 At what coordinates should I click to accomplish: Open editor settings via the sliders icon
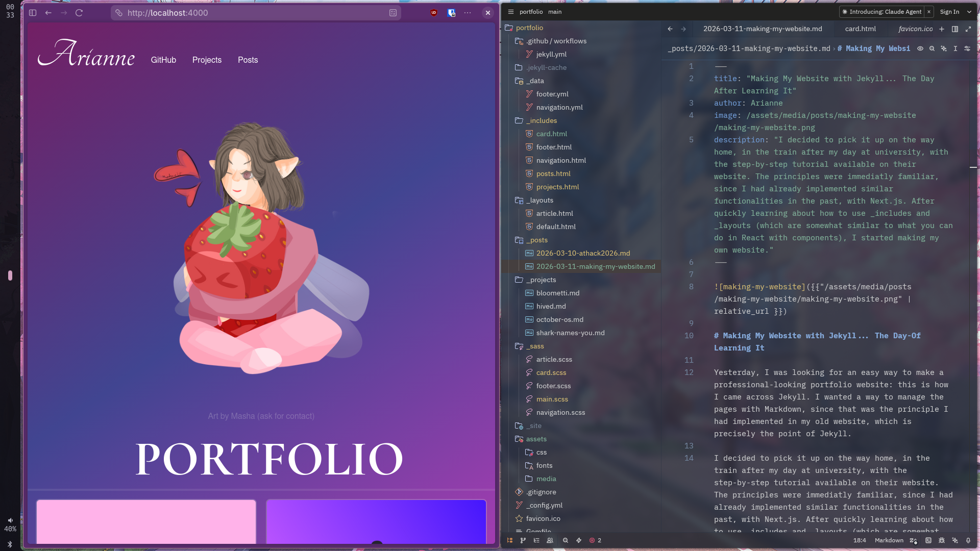(967, 48)
